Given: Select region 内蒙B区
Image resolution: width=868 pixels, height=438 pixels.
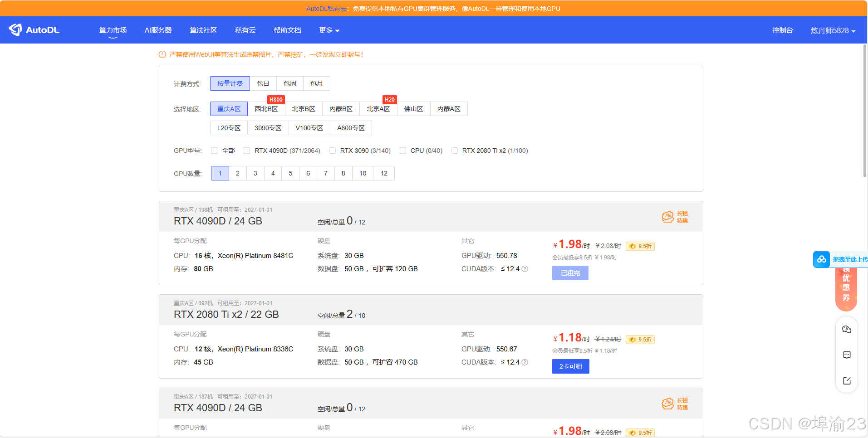Looking at the screenshot, I should point(341,109).
